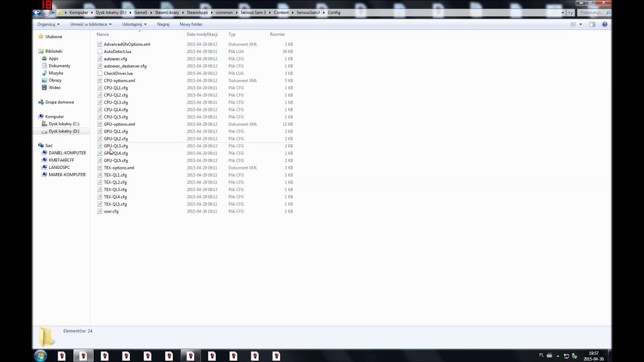This screenshot has width=644, height=362.
Task: Click the Sieć network icon
Action: click(41, 145)
